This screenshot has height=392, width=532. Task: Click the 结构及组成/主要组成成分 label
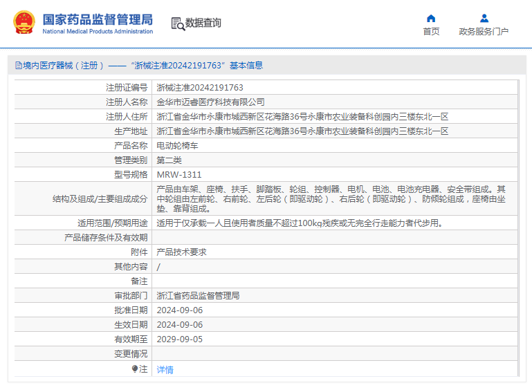point(100,199)
